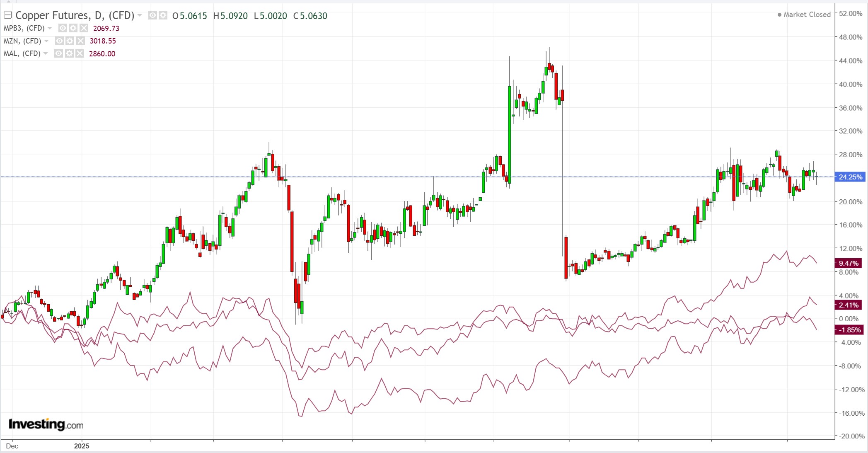Click the Copper Futures chart title
Viewport: 868px width, 453px height.
pos(75,16)
